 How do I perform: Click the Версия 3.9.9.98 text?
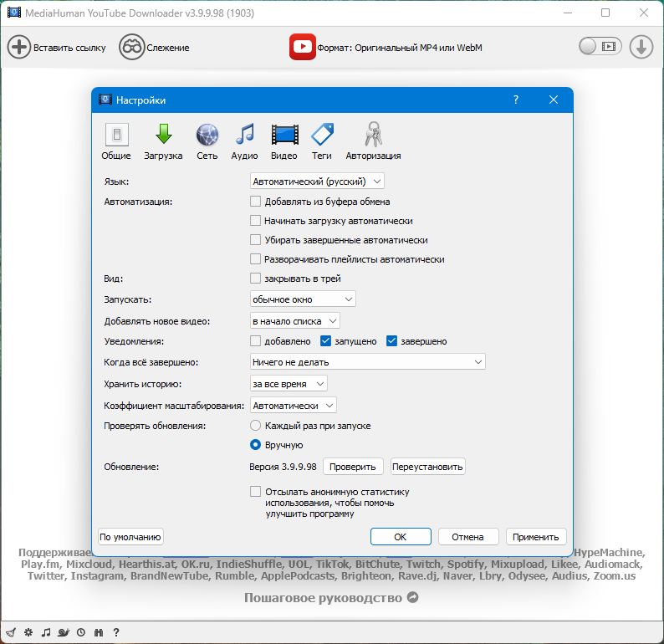(x=283, y=467)
